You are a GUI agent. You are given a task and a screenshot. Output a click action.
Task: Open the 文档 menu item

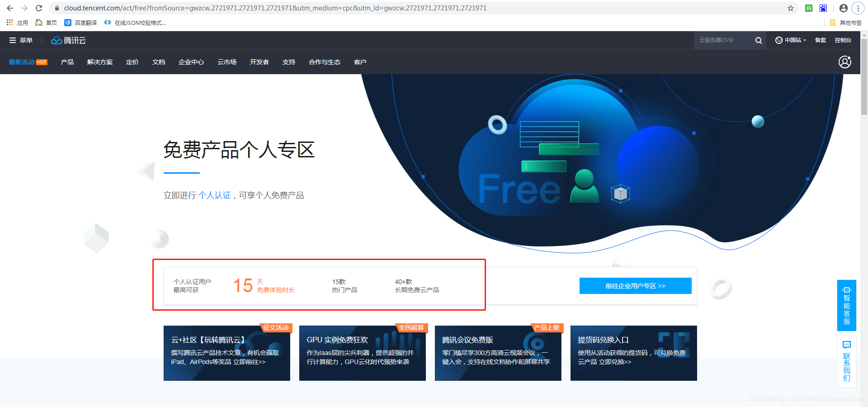159,62
